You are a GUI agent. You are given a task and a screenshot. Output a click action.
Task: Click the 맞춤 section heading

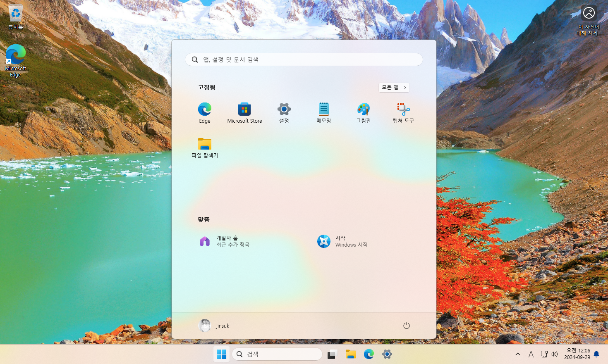[203, 219]
